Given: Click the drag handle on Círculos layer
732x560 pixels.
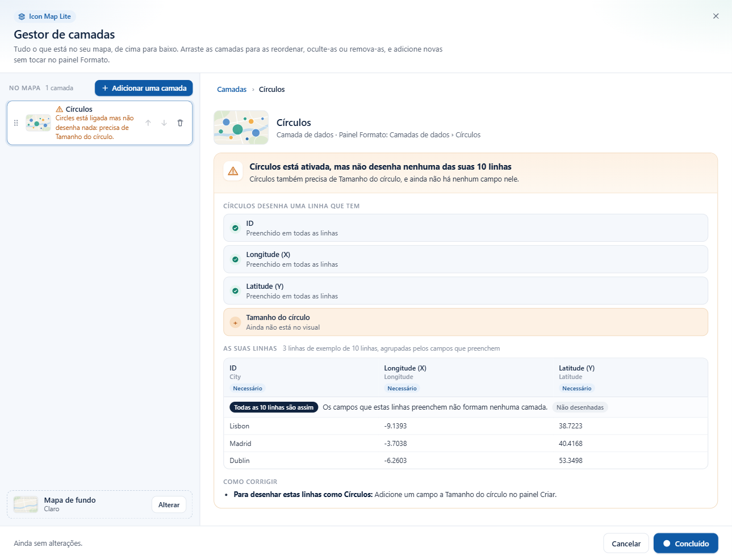Looking at the screenshot, I should coord(16,123).
